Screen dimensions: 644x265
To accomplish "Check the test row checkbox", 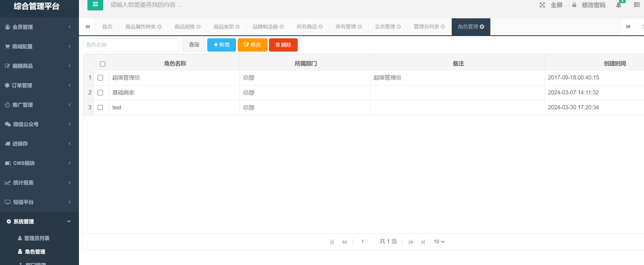I will pos(100,107).
